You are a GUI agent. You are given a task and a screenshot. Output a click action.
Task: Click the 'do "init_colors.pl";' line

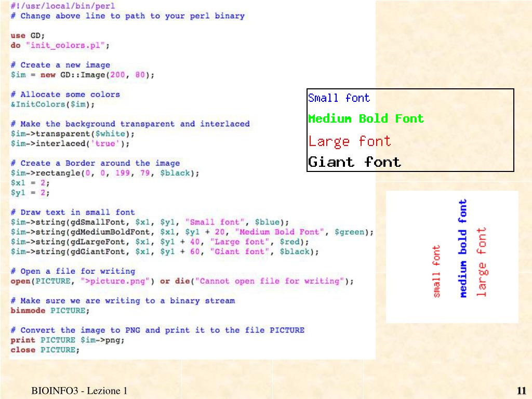click(x=60, y=46)
